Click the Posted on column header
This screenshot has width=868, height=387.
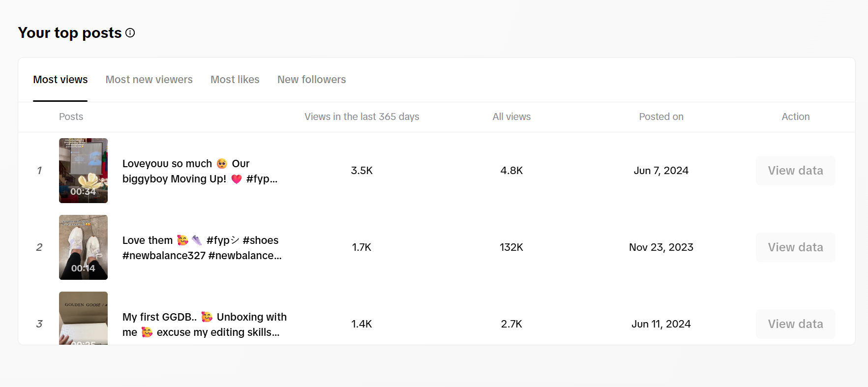click(x=661, y=117)
